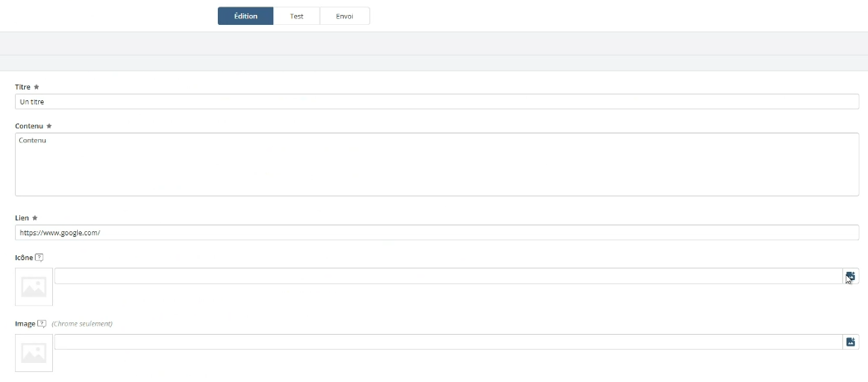
Task: Click the "Lien" field label
Action: click(22, 218)
